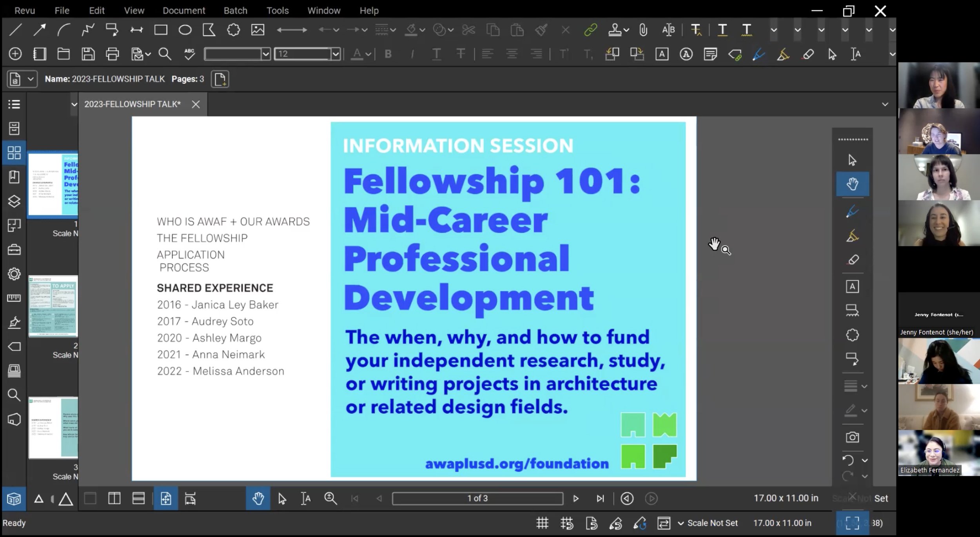Select the Arrow markup tool
The width and height of the screenshot is (980, 537).
[39, 30]
